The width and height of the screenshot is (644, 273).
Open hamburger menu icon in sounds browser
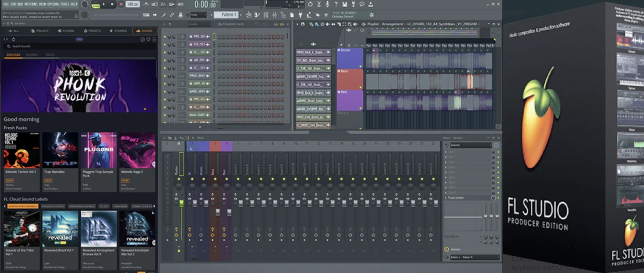point(154,39)
